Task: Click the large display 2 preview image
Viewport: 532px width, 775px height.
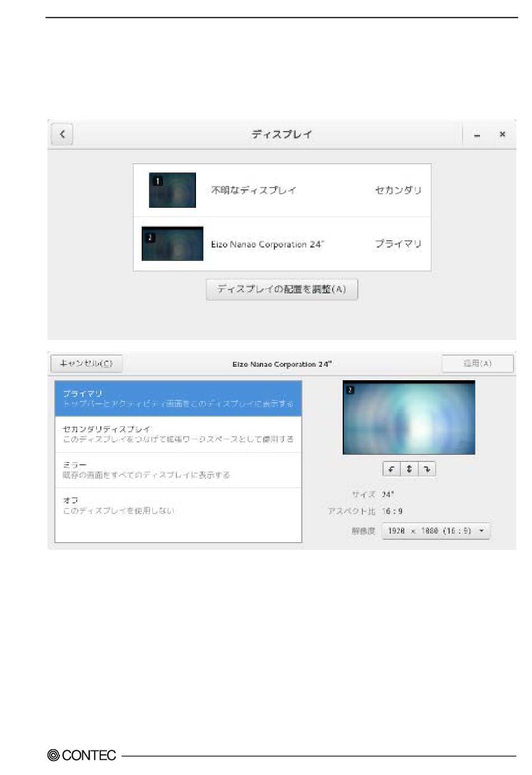Action: pos(409,418)
